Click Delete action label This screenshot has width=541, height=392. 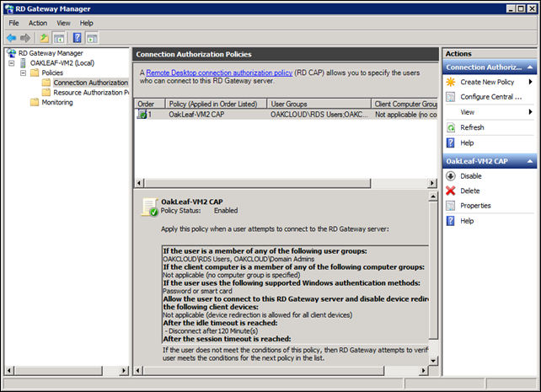click(x=470, y=191)
